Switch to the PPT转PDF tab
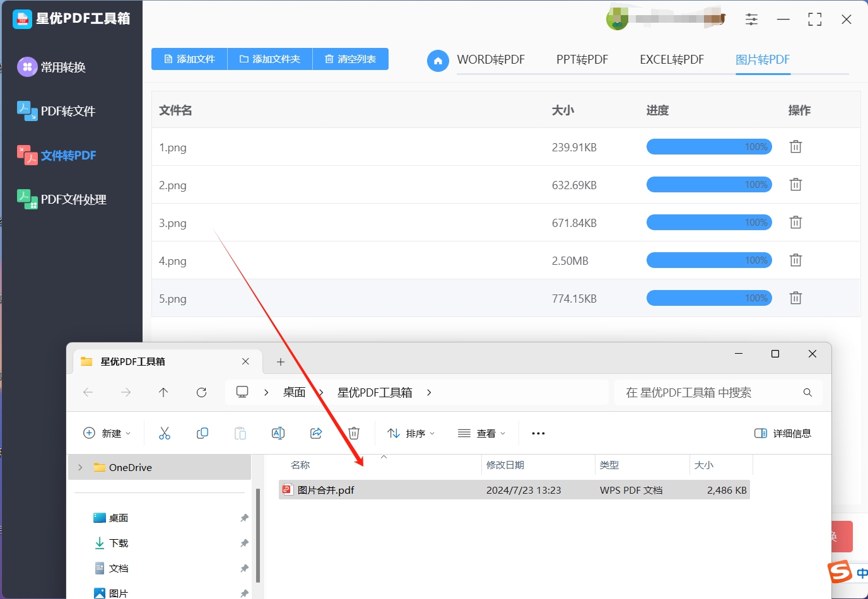 point(582,60)
